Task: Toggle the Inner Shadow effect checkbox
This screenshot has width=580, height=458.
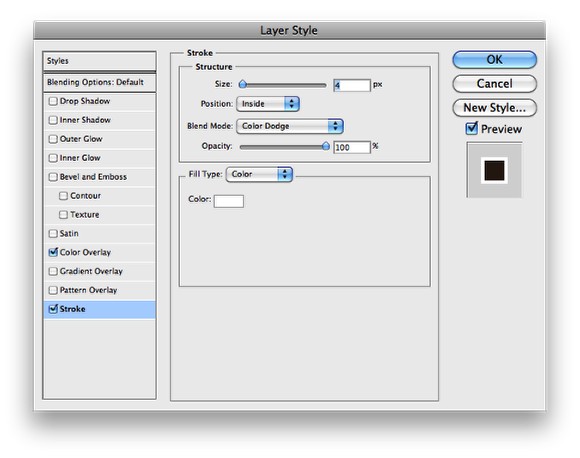Action: pos(53,120)
